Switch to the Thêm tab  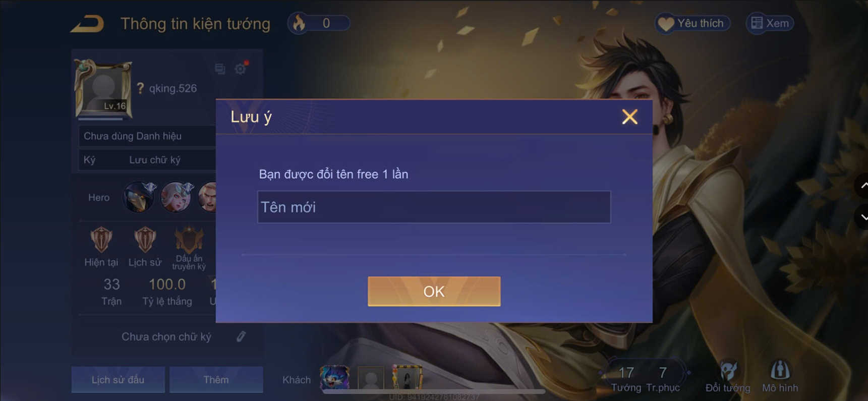pyautogui.click(x=216, y=379)
